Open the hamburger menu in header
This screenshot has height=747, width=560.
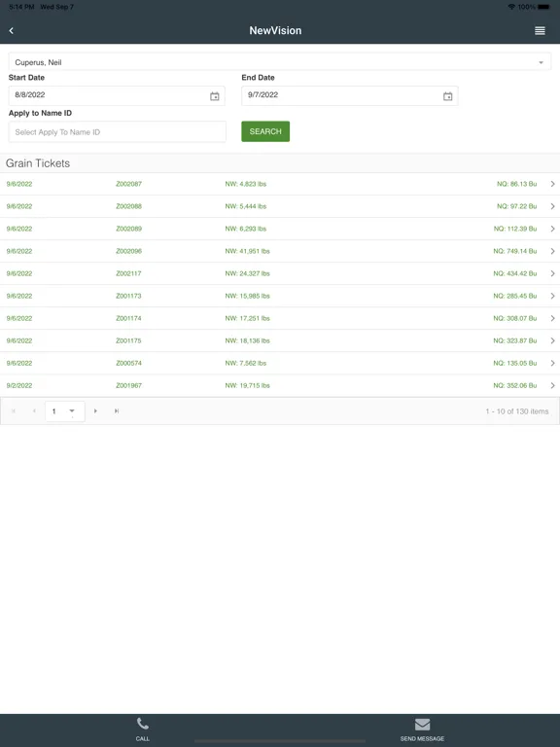pos(540,30)
